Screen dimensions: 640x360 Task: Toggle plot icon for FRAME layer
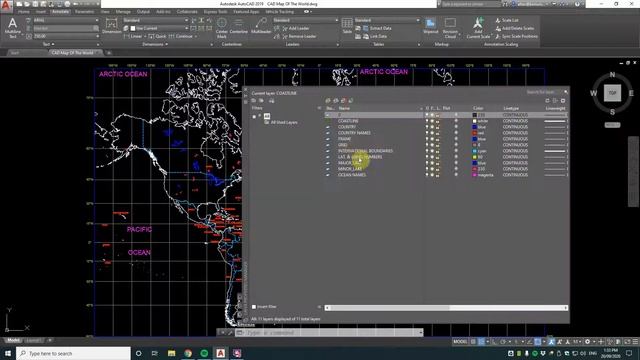click(456, 139)
